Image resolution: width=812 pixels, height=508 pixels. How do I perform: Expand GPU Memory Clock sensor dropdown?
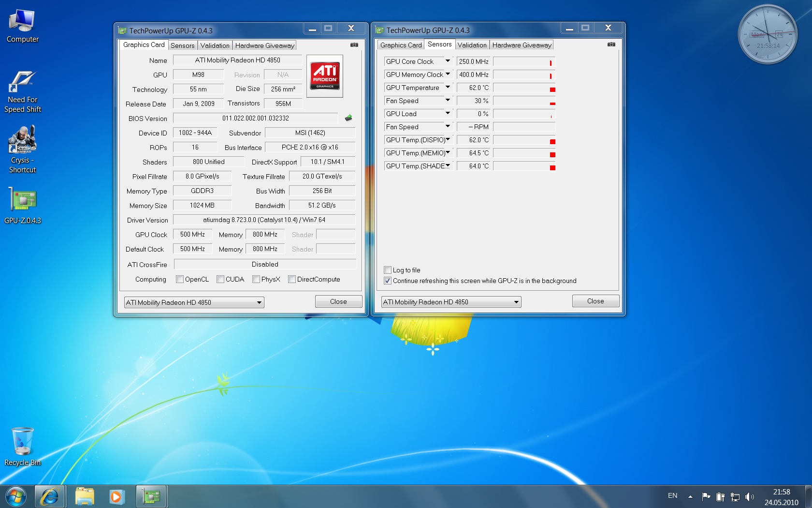(448, 74)
